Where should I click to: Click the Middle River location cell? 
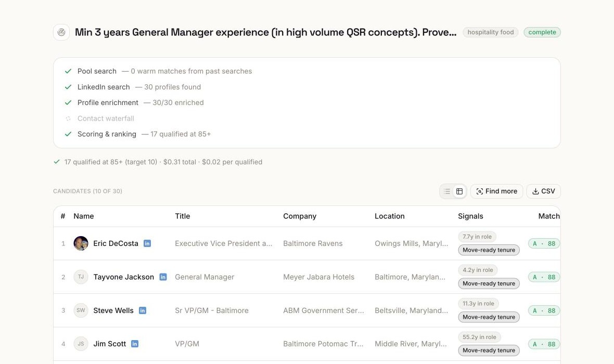[x=411, y=344]
